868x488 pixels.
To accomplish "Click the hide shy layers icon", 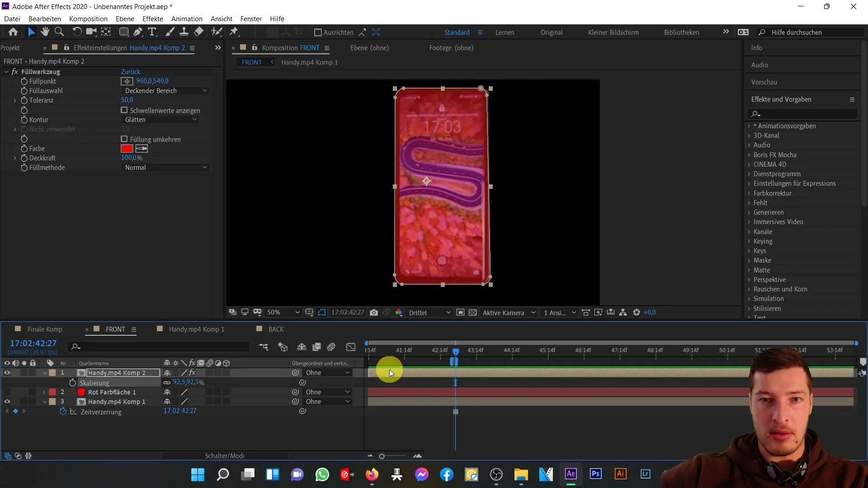I will tap(302, 347).
